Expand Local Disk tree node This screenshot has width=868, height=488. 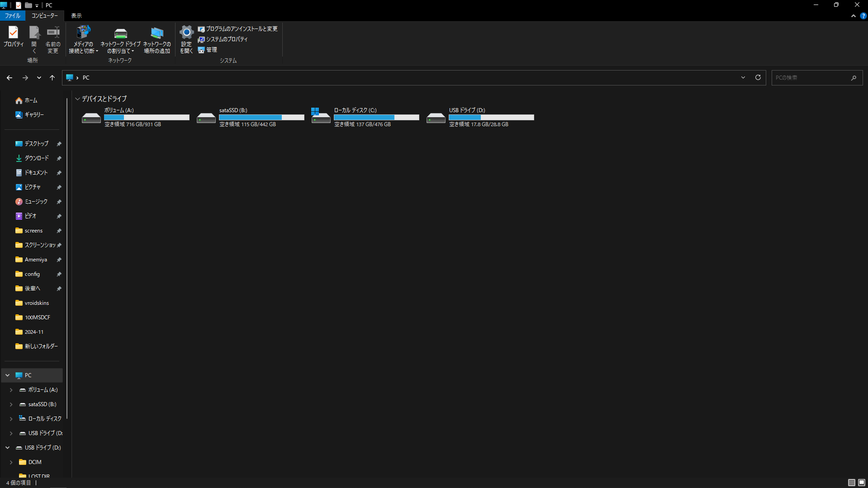point(11,419)
